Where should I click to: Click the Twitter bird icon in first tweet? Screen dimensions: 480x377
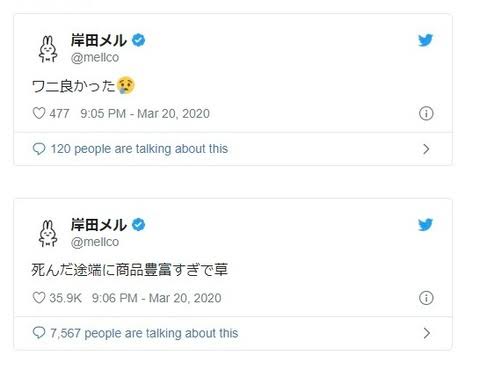point(426,40)
